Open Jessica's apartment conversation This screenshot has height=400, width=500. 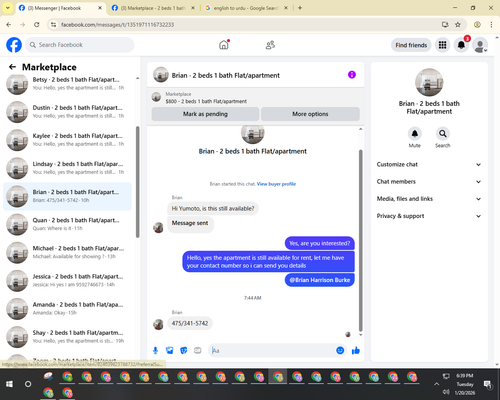tap(68, 281)
